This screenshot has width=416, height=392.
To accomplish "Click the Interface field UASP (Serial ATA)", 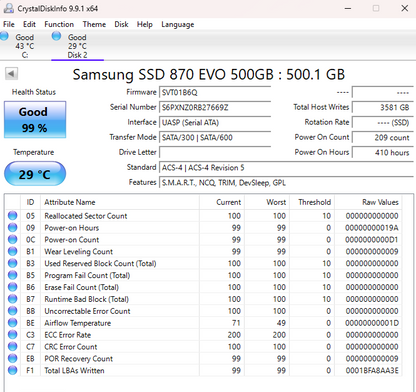I will point(215,122).
